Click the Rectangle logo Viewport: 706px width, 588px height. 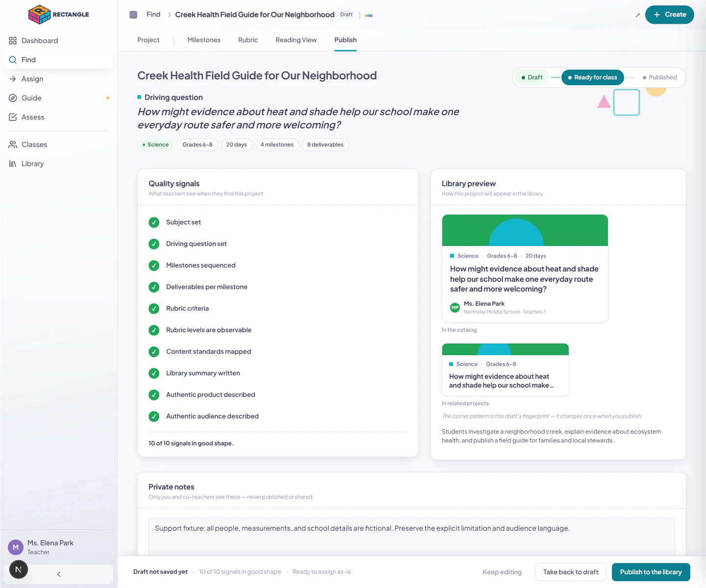59,15
